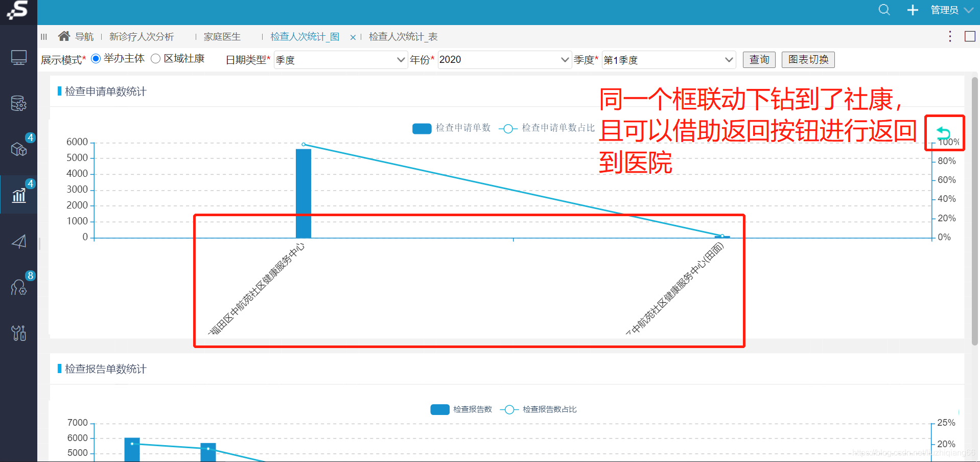The image size is (980, 462).
Task: Open the 日期类型 dropdown
Action: [341, 60]
